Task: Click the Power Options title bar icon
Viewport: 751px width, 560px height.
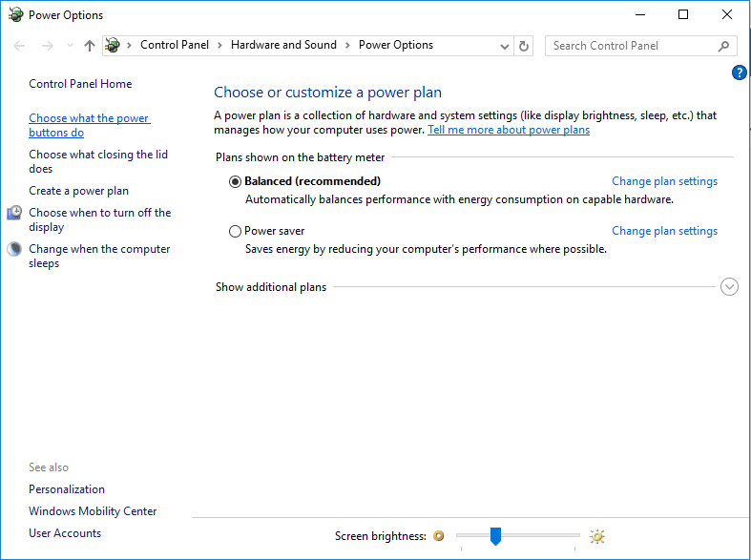Action: 15,14
